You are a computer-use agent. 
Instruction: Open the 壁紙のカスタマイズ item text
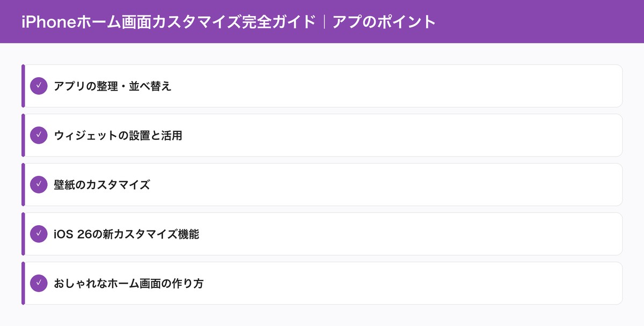click(x=102, y=184)
